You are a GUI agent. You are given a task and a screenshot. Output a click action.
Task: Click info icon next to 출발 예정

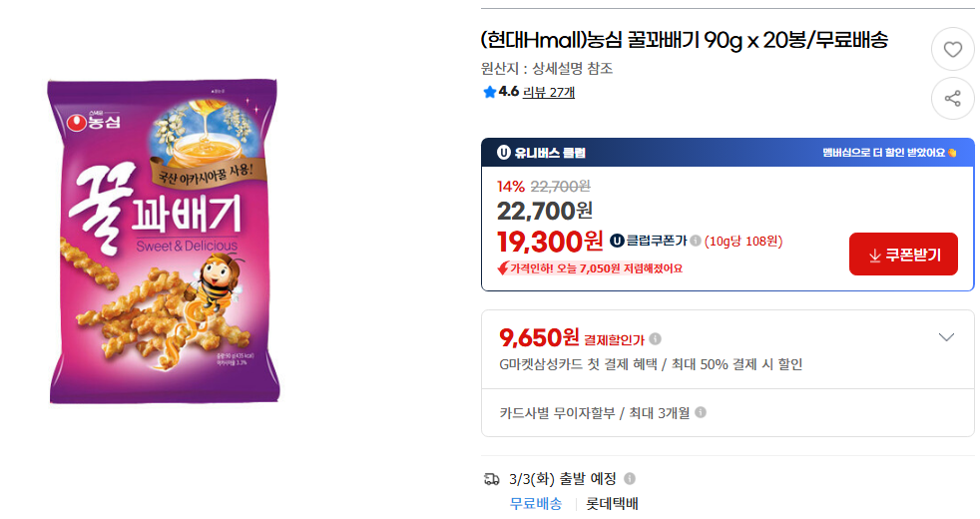(x=630, y=478)
